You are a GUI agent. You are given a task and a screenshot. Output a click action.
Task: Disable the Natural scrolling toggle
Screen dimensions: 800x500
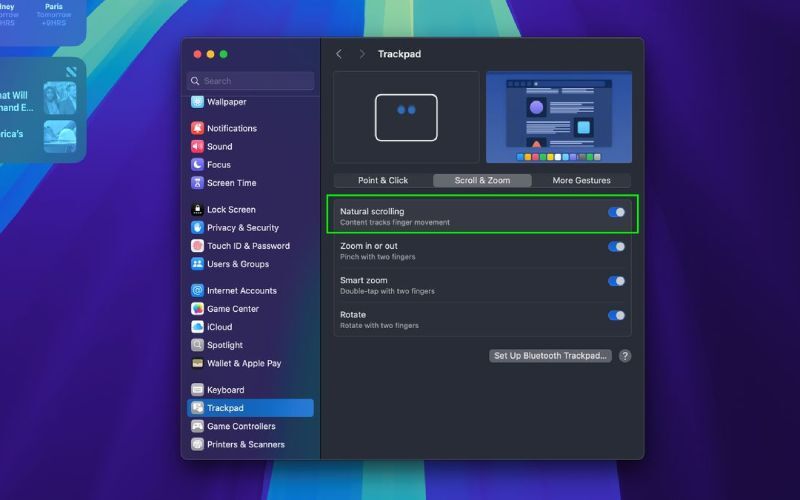616,212
